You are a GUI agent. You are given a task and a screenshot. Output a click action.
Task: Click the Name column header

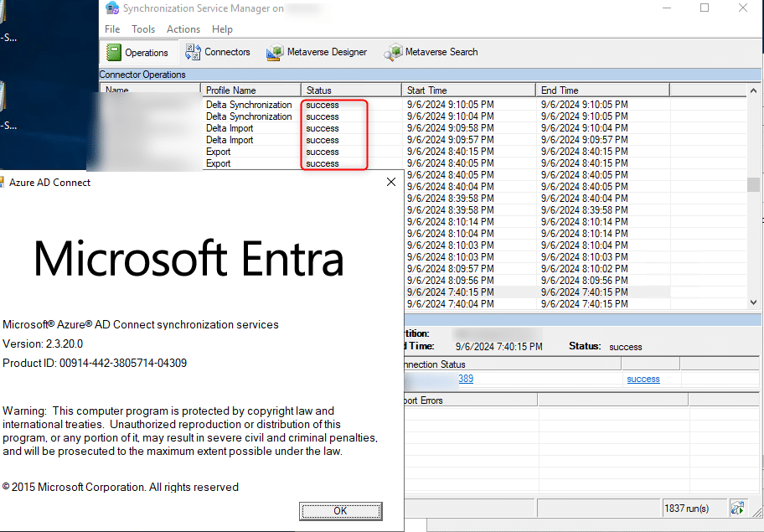(151, 90)
